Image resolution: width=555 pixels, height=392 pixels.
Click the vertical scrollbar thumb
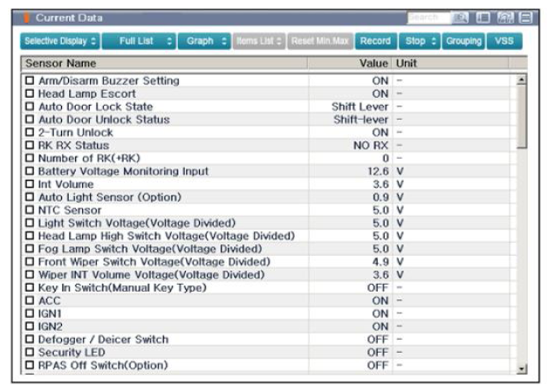521,117
